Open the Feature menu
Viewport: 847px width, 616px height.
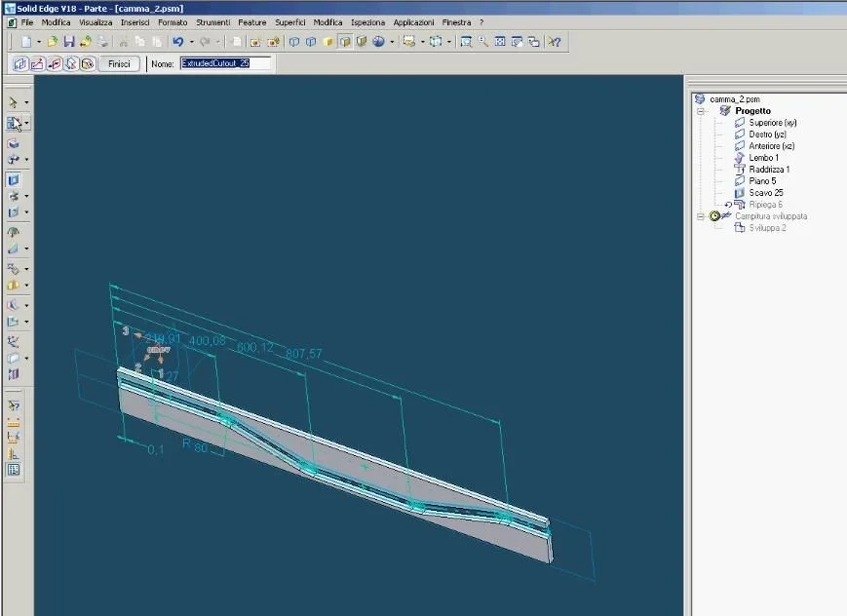pyautogui.click(x=252, y=22)
